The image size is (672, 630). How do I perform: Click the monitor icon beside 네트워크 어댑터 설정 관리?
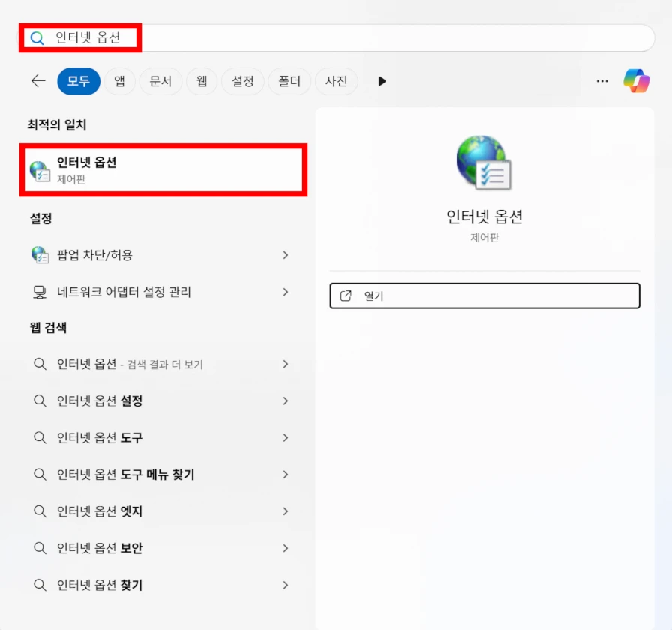coord(40,292)
